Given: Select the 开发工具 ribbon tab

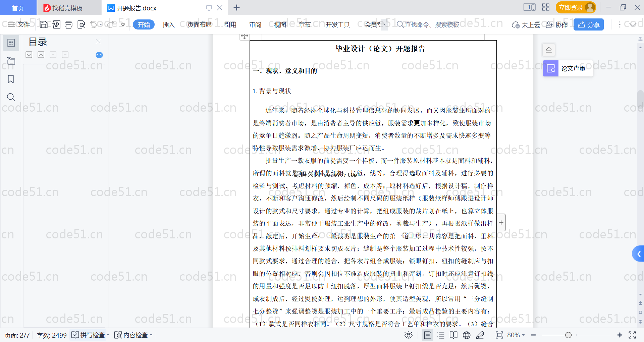Looking at the screenshot, I should [337, 24].
